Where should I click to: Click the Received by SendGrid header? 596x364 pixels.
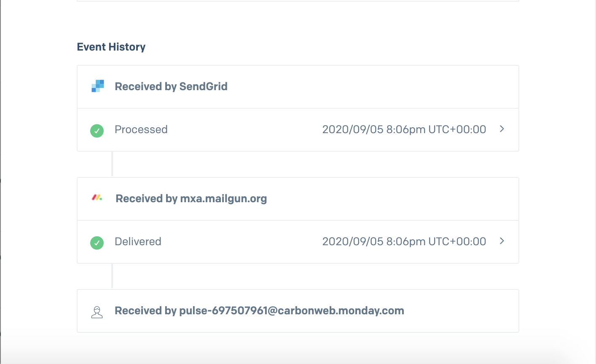tap(171, 86)
